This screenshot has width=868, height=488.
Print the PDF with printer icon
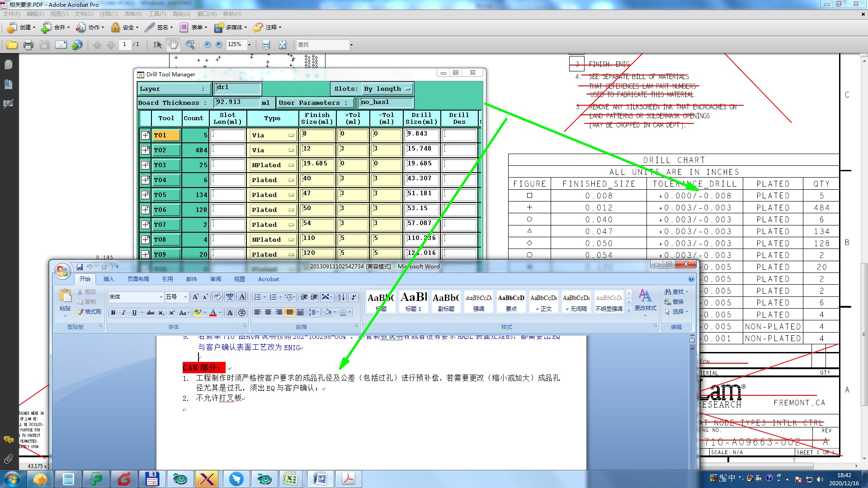[28, 45]
